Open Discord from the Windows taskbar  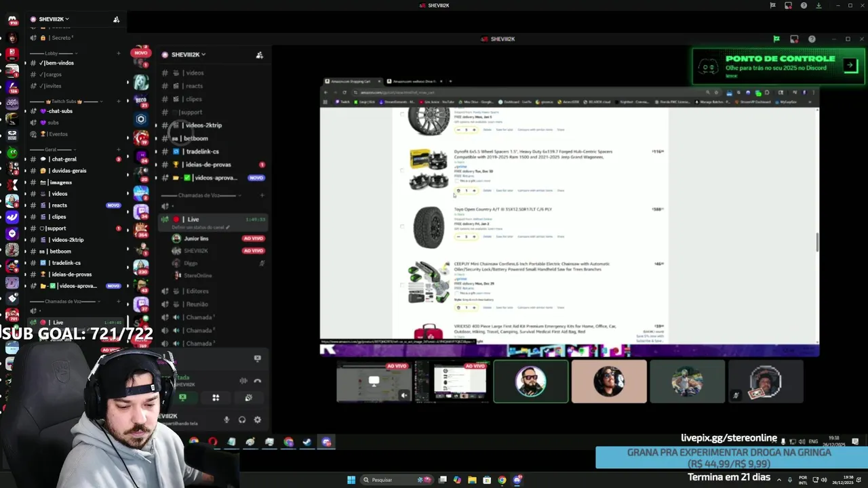pyautogui.click(x=517, y=480)
